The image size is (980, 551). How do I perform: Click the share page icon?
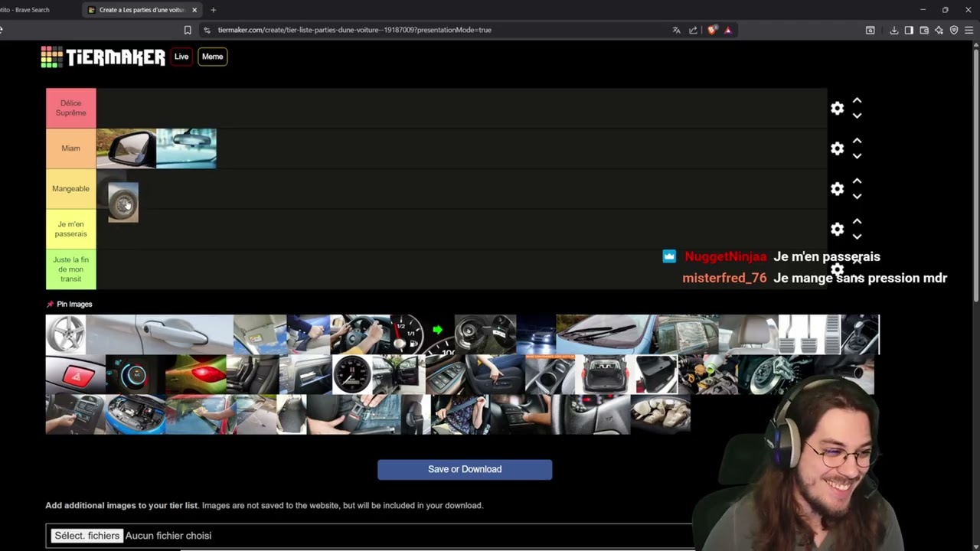[x=693, y=30]
